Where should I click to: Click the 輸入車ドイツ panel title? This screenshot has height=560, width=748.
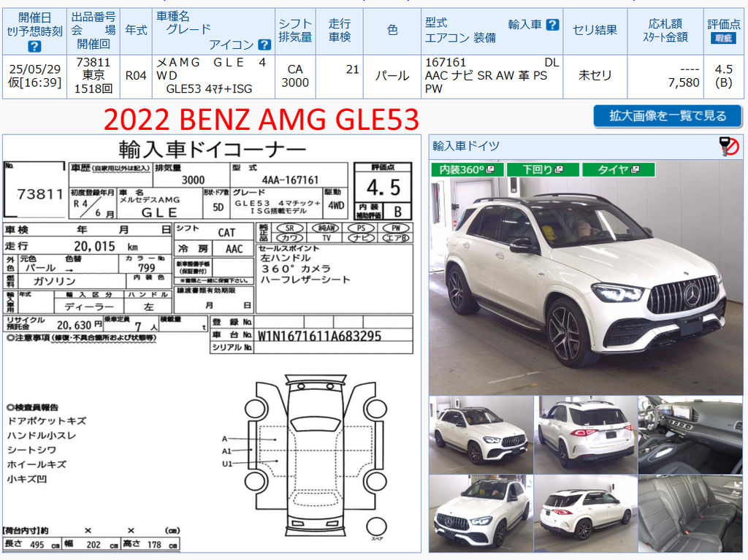(x=465, y=146)
